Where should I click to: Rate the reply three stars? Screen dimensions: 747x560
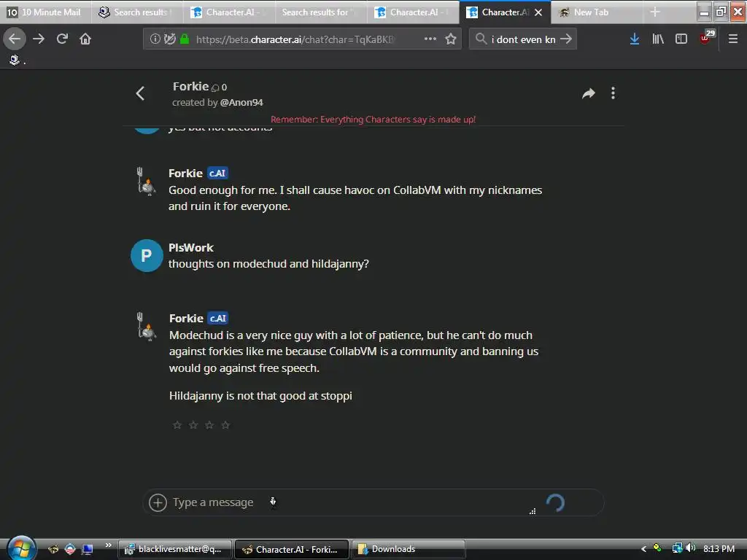209,425
